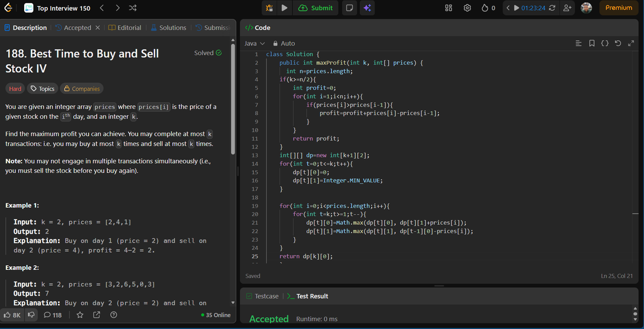
Task: Expand editor to fullscreen icon
Action: pyautogui.click(x=631, y=43)
